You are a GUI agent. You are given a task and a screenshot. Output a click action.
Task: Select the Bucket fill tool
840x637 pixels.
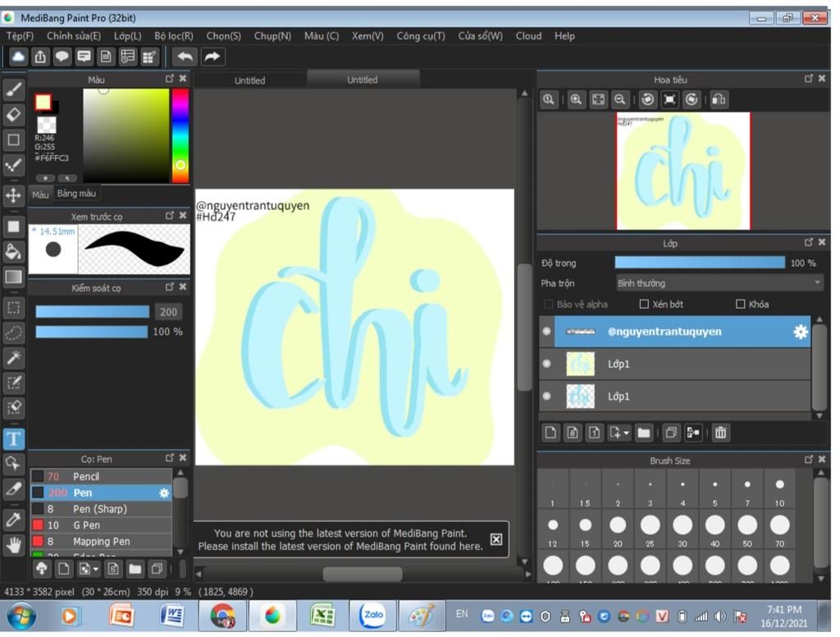coord(14,251)
